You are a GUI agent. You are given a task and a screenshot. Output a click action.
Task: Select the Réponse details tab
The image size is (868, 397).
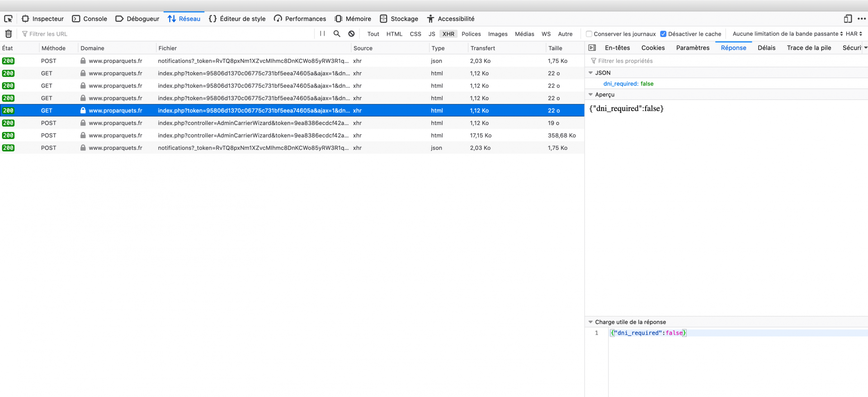[733, 48]
